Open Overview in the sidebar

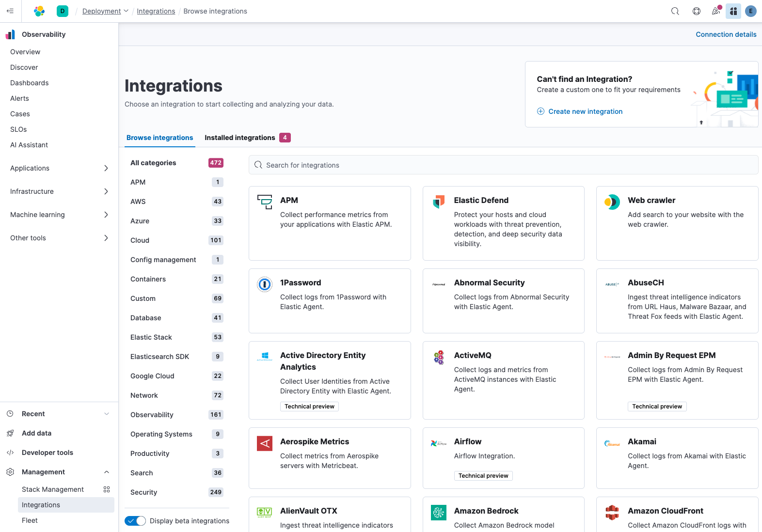(x=25, y=52)
